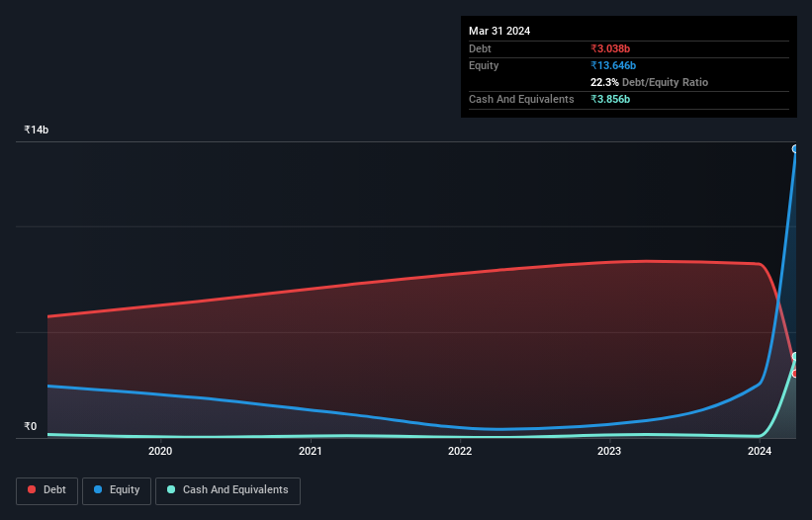The image size is (812, 520).
Task: Select the Cash data point marker at Mar 2024
Action: click(795, 357)
